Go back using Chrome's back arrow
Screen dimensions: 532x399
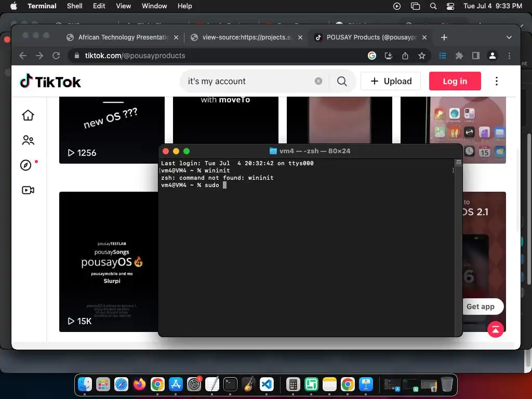coord(23,56)
